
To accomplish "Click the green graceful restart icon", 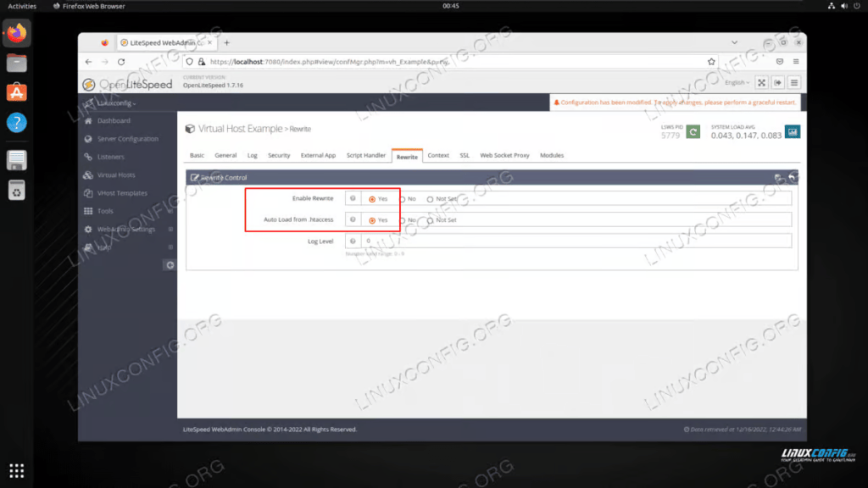I will (693, 131).
